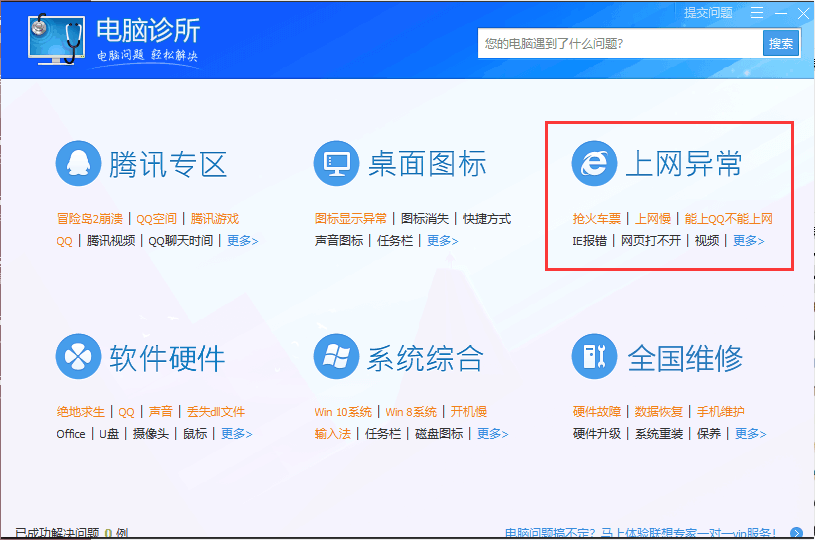This screenshot has width=815, height=540.
Task: Open the Windows logo 系统综合 icon
Action: 336,357
